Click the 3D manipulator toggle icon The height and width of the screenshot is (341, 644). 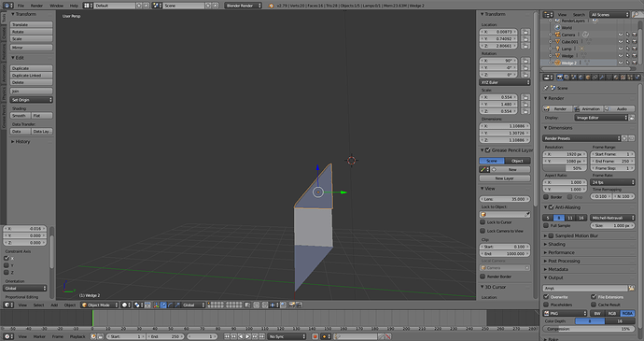156,305
